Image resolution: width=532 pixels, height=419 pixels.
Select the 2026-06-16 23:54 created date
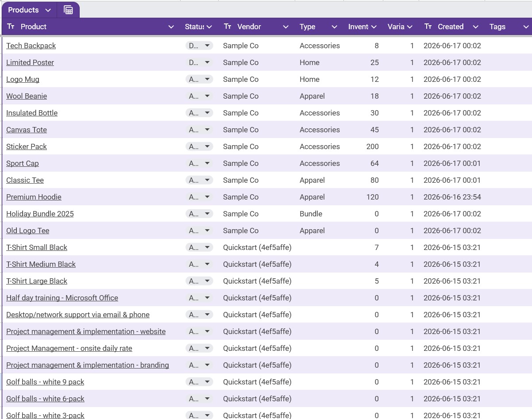click(452, 197)
